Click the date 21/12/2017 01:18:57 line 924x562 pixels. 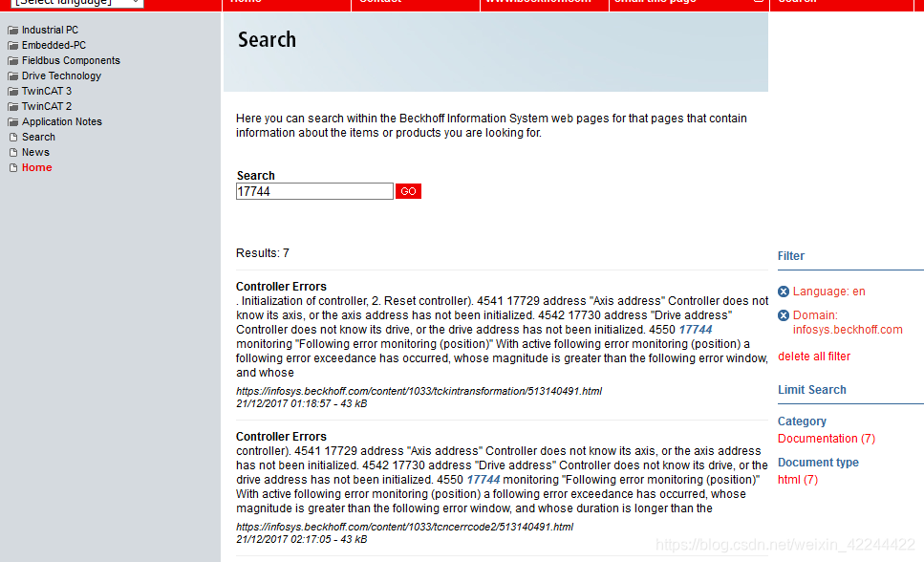tap(301, 404)
